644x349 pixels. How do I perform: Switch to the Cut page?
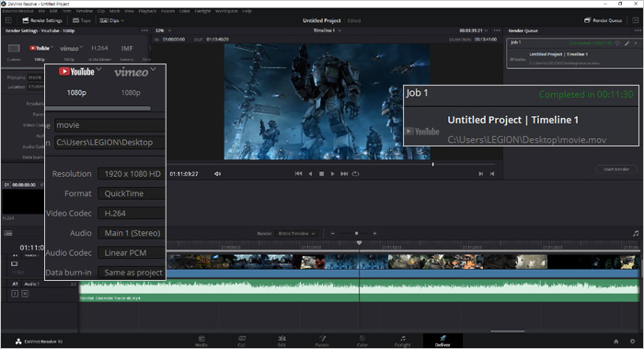click(x=241, y=341)
